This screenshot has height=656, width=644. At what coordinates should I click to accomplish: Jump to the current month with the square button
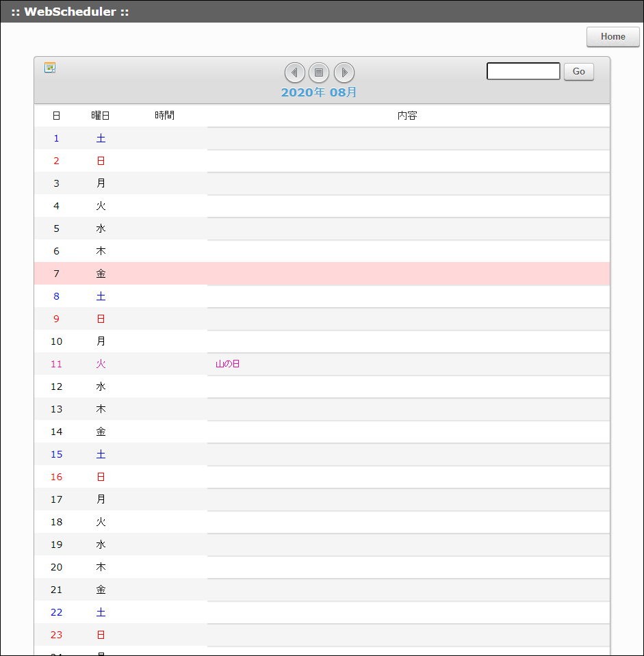tap(319, 72)
